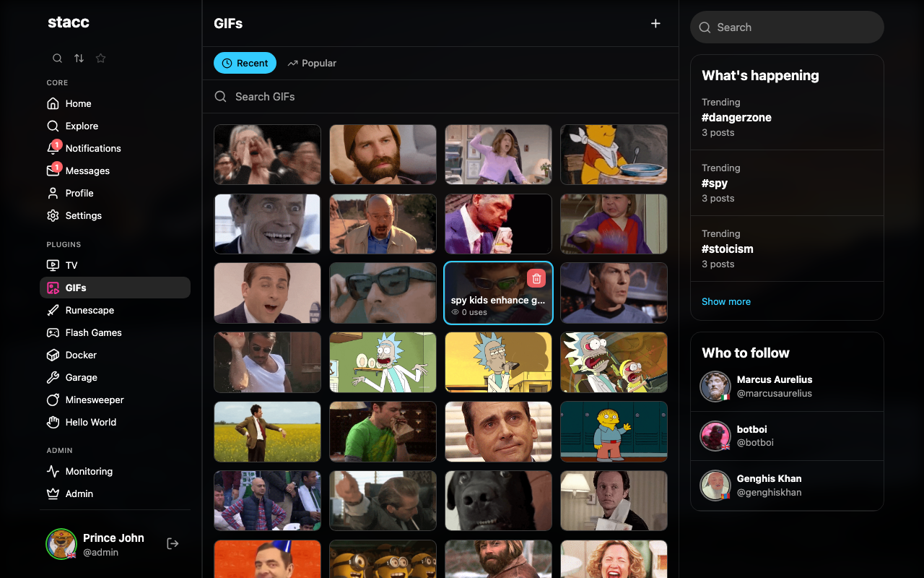The width and height of the screenshot is (924, 578).
Task: Click the favorites star icon in the sidebar
Action: 100,58
